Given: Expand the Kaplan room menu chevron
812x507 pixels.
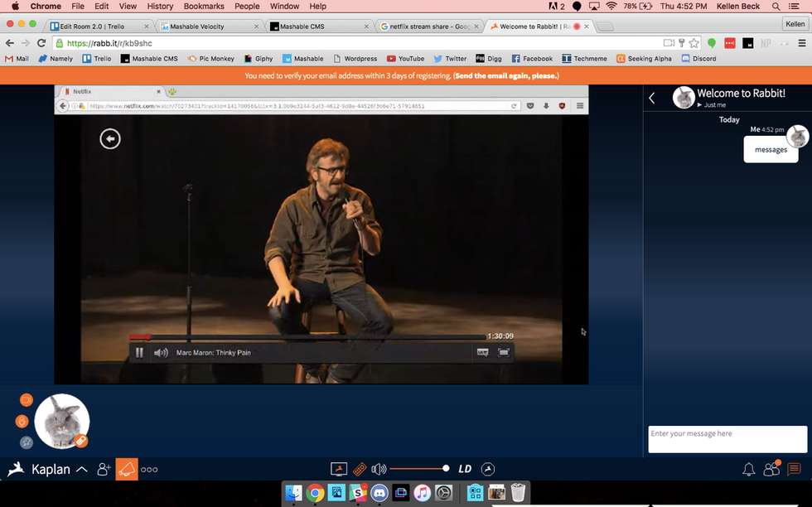Looking at the screenshot, I should click(81, 470).
